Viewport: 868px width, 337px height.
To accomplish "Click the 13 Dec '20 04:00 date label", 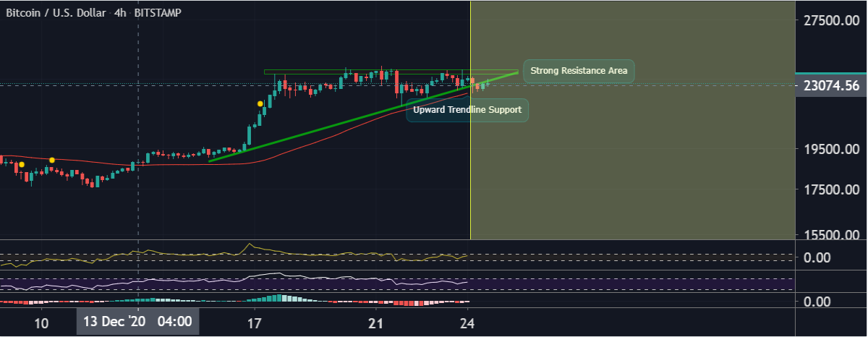I will coord(137,322).
